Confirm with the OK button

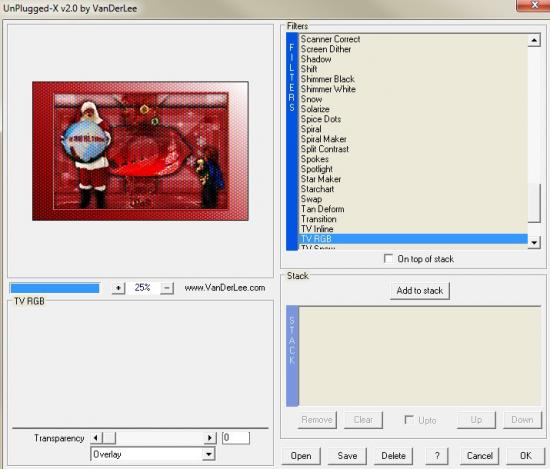tap(526, 456)
